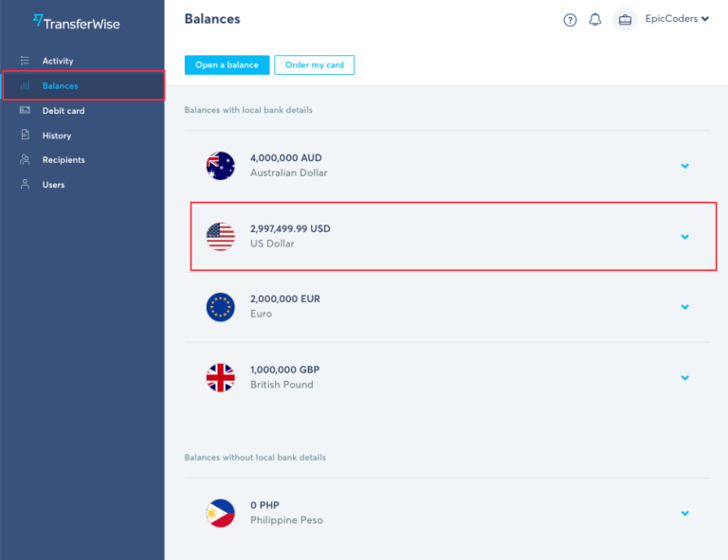Click the Balances page heading

point(212,19)
